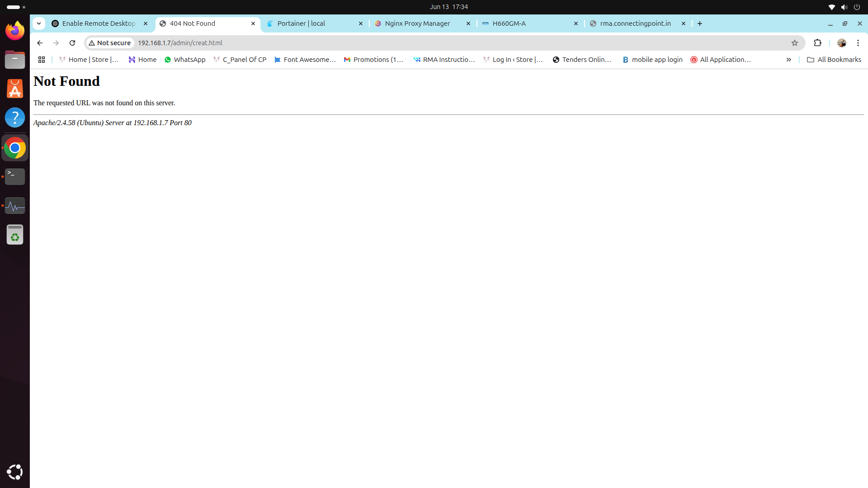Go back to previous page

pyautogui.click(x=40, y=43)
